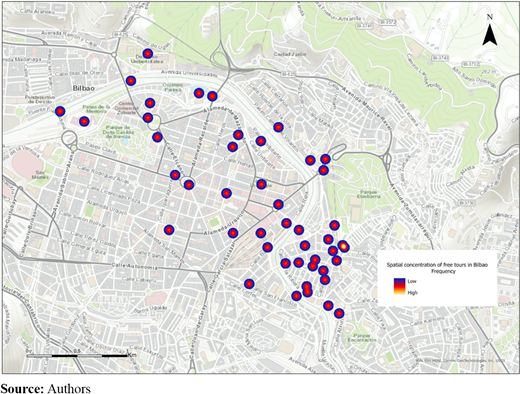Click the 'Bilbao' city label
This screenshot has width=520, height=394.
pyautogui.click(x=84, y=88)
